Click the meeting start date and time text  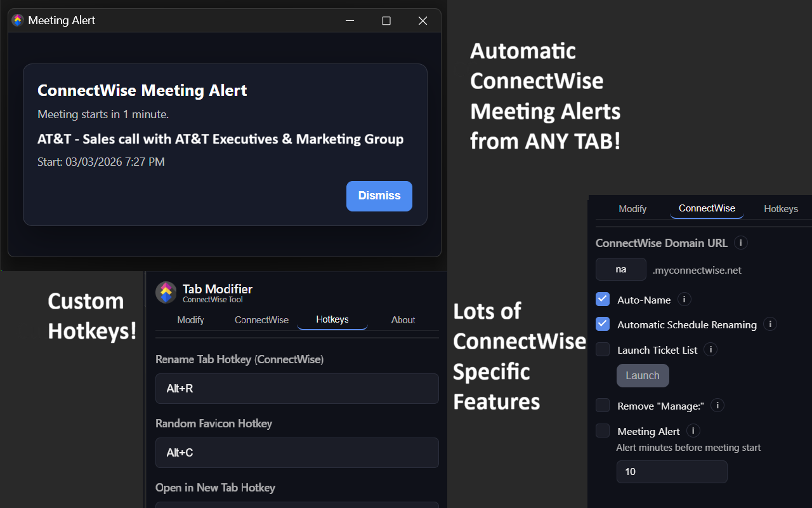click(x=101, y=162)
